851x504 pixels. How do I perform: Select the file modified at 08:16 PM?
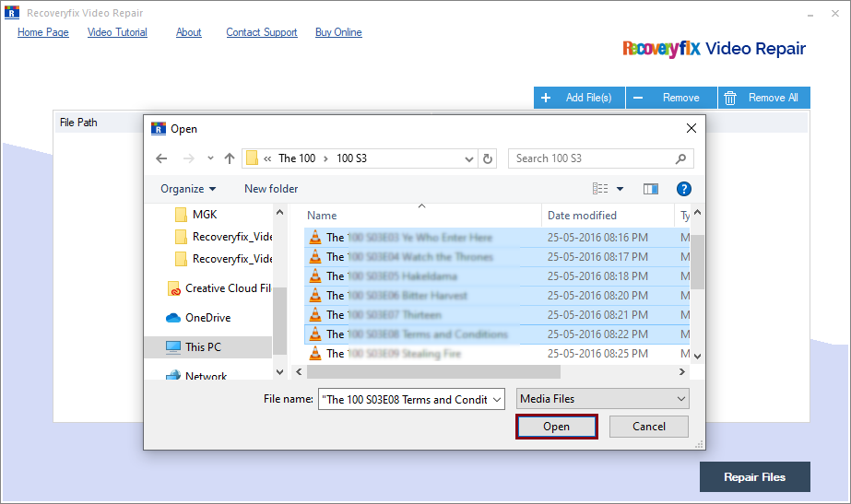click(x=497, y=238)
